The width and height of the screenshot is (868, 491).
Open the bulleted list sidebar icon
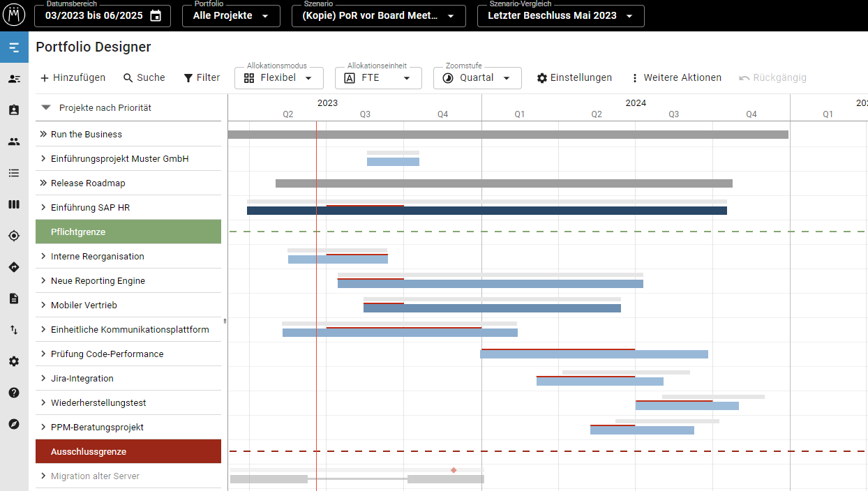pos(14,173)
